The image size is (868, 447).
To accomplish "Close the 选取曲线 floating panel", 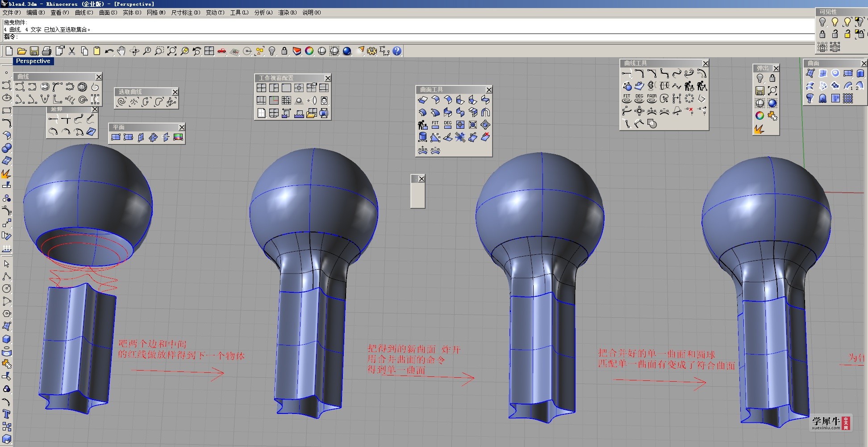I will (175, 92).
